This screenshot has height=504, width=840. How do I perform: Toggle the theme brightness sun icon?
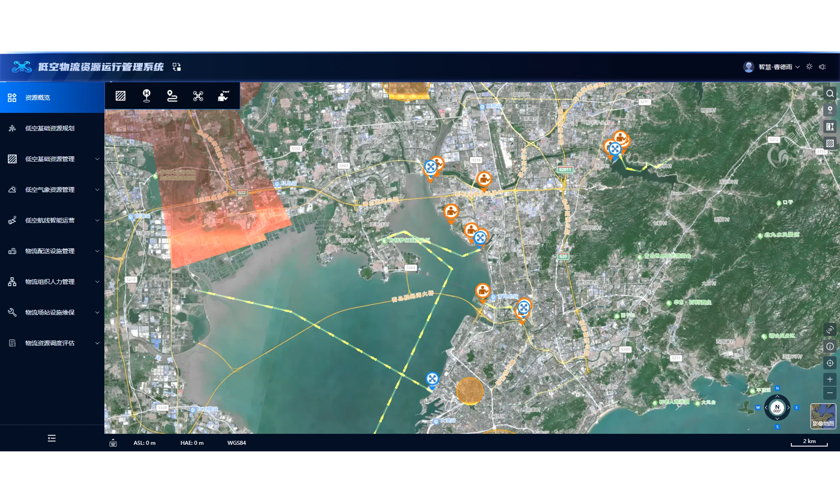pyautogui.click(x=809, y=67)
